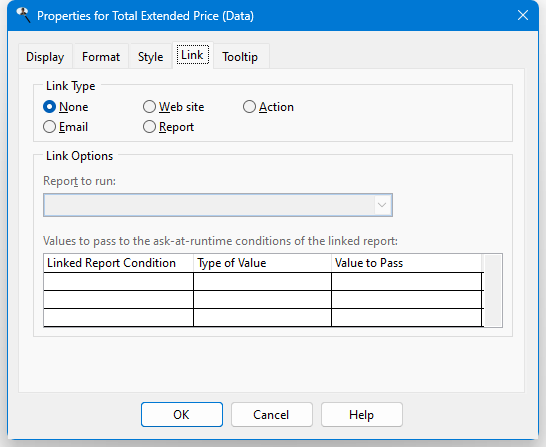
Task: Select the Web site link type
Action: click(149, 107)
